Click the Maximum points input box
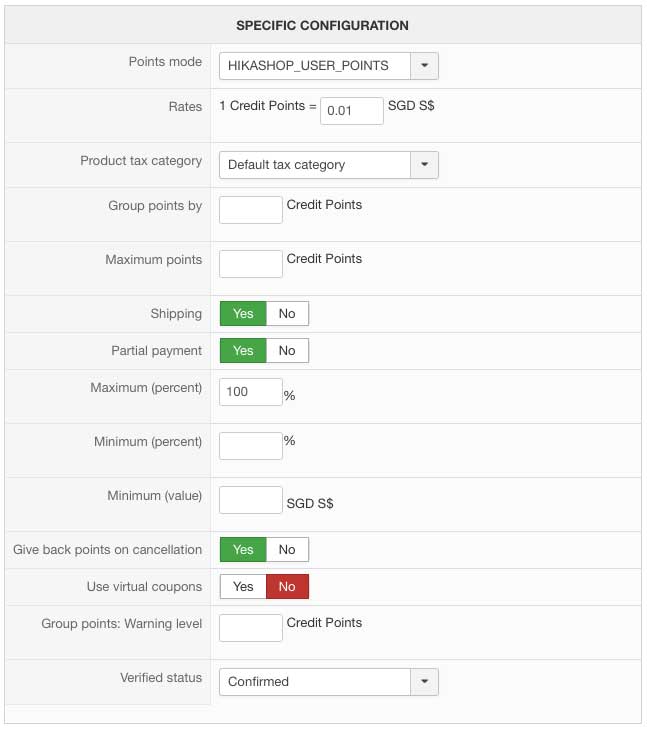This screenshot has height=731, width=647. 251,264
